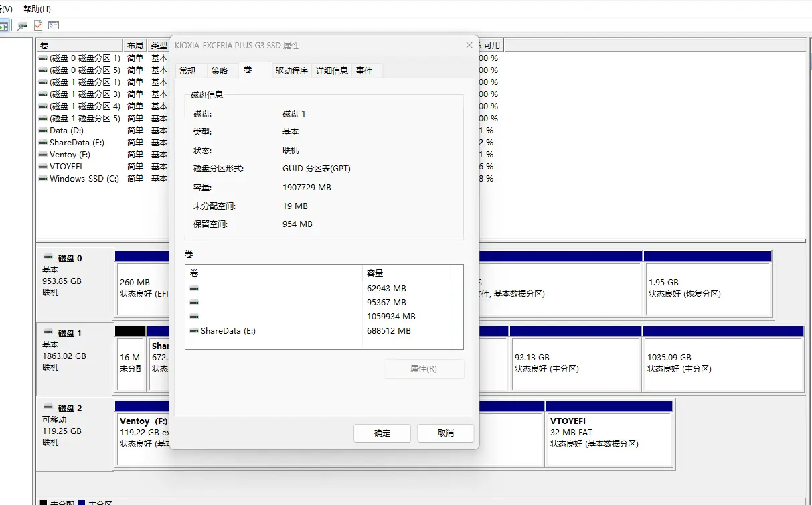Click drive icon beside Windows-SSD (C:)
812x505 pixels.
tap(43, 179)
